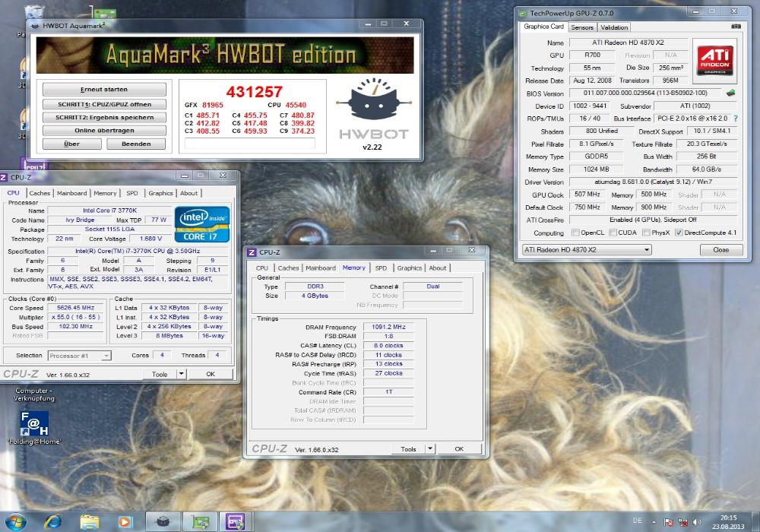
Task: Click the Bus Interface question mark icon
Action: 736,119
